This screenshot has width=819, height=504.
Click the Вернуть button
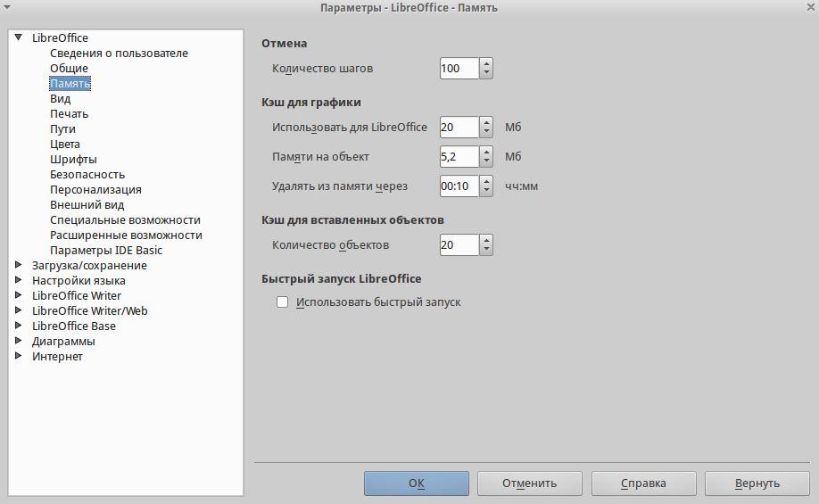pyautogui.click(x=757, y=483)
